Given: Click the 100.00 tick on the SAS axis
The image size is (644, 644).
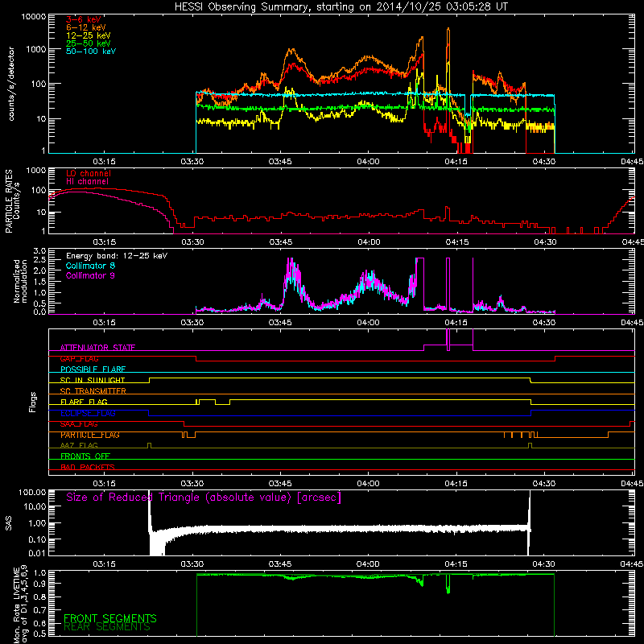Looking at the screenshot, I should tap(32, 492).
